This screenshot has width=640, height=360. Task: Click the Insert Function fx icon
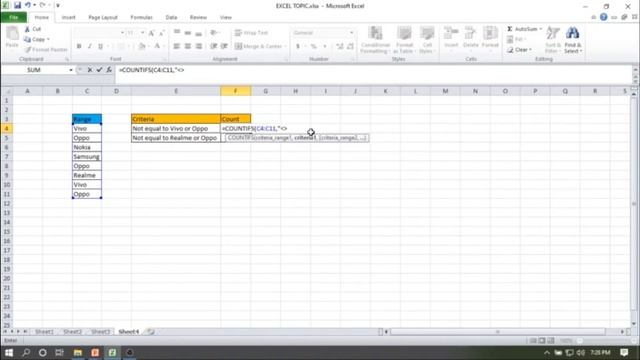[109, 70]
